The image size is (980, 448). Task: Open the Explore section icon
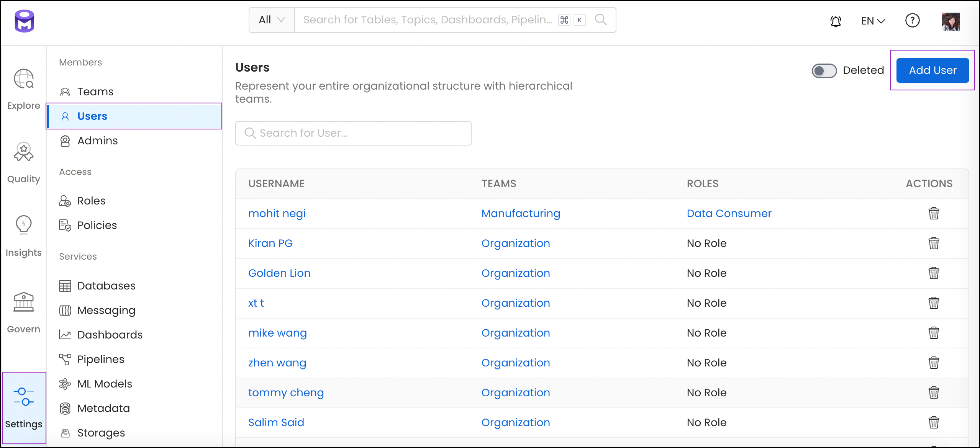(24, 79)
